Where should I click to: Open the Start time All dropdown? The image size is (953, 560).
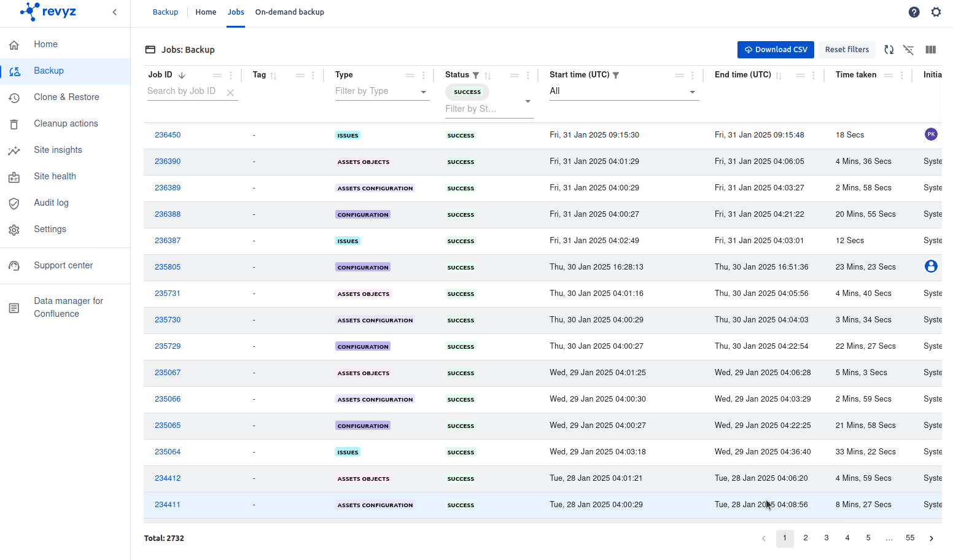pyautogui.click(x=692, y=92)
